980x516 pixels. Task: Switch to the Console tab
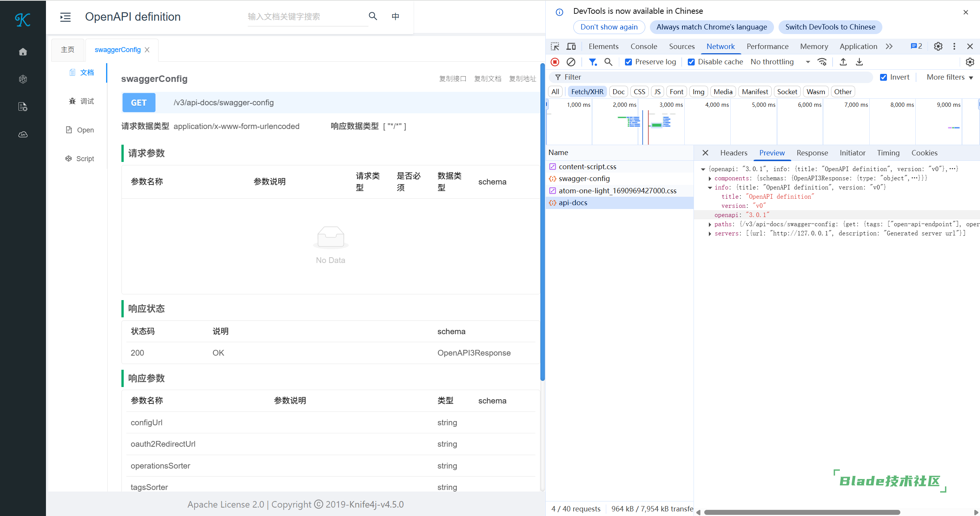tap(643, 46)
